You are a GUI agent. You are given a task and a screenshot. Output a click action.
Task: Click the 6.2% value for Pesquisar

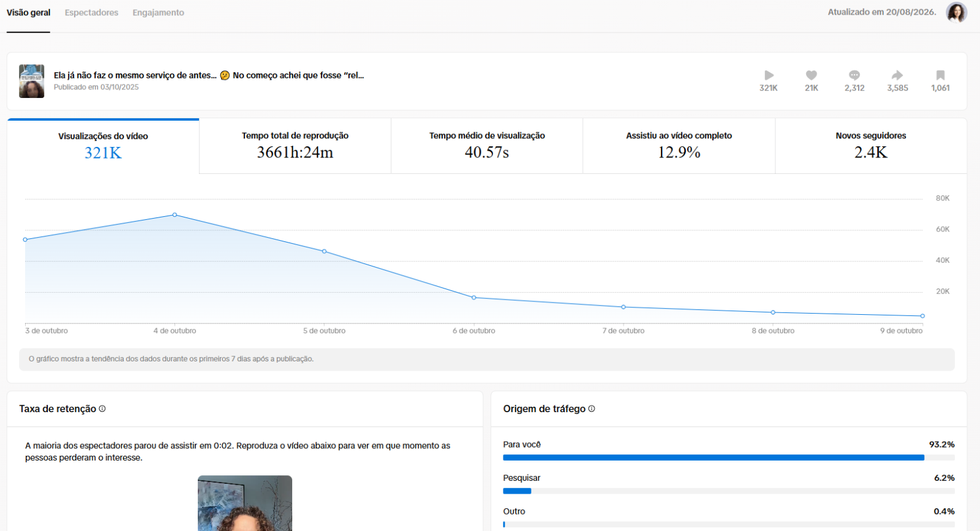point(944,478)
